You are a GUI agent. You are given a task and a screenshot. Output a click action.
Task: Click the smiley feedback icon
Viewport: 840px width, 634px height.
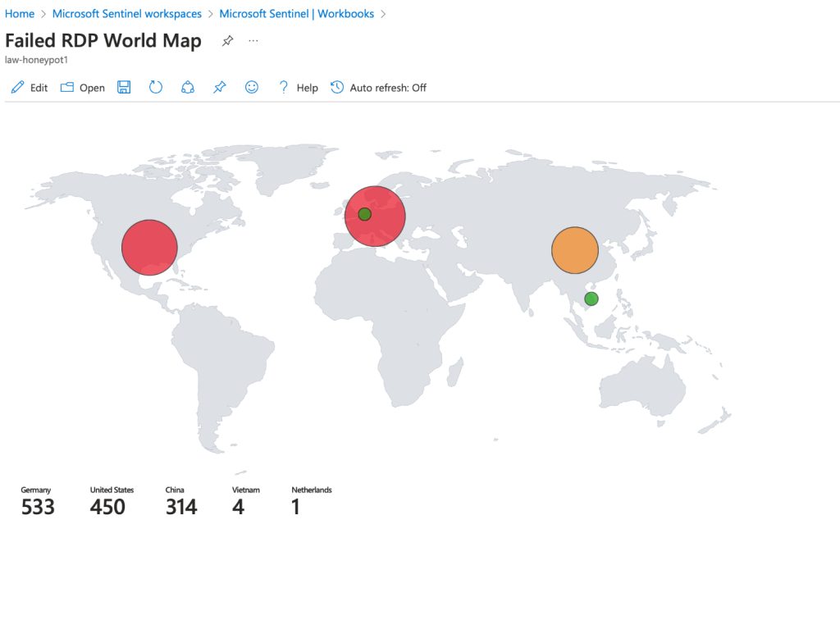252,88
